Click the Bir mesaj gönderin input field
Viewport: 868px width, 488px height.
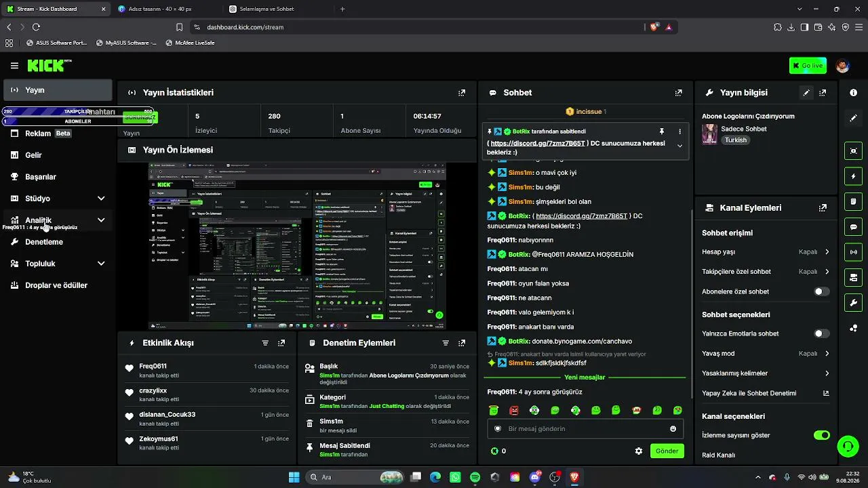[585, 428]
